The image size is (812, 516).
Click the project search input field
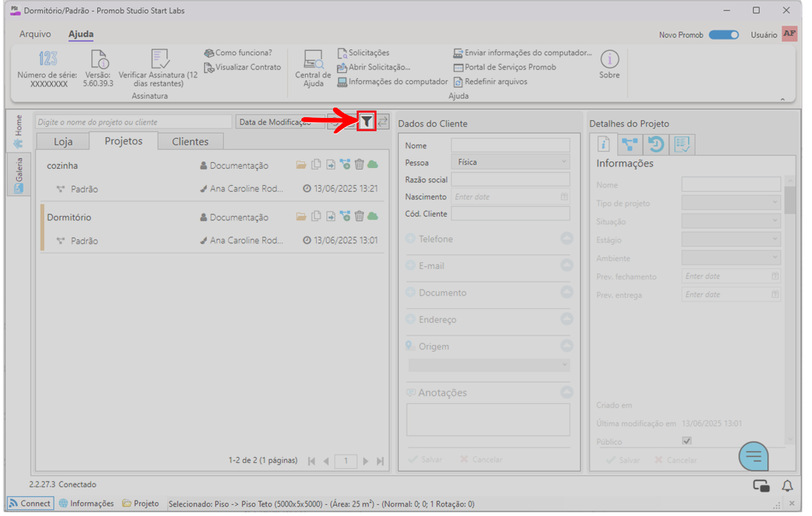[133, 122]
